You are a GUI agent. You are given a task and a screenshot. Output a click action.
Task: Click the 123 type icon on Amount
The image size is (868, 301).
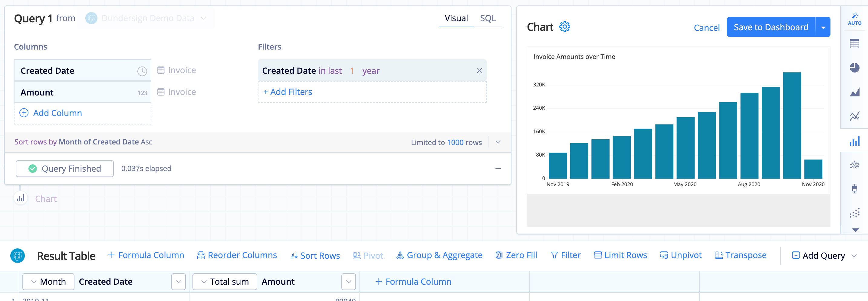pyautogui.click(x=143, y=93)
